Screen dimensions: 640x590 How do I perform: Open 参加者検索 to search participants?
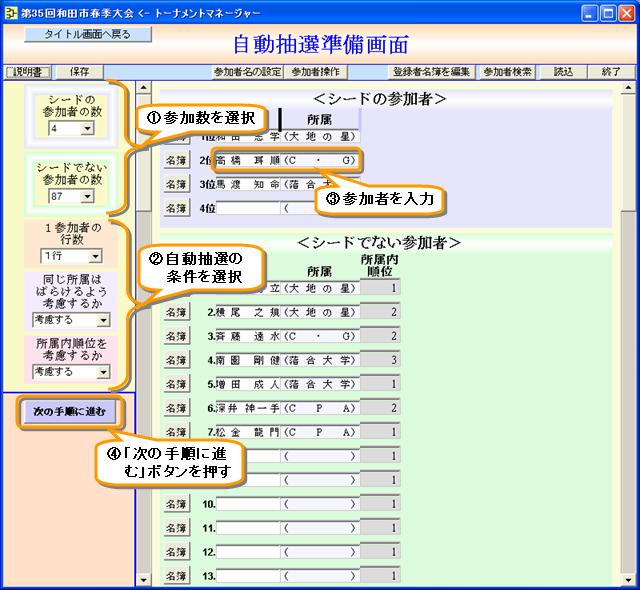tap(507, 72)
